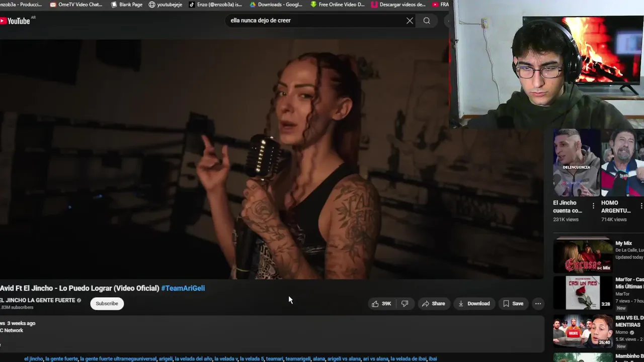The image size is (644, 362).
Task: Click the Momo channel name
Action: 622,332
